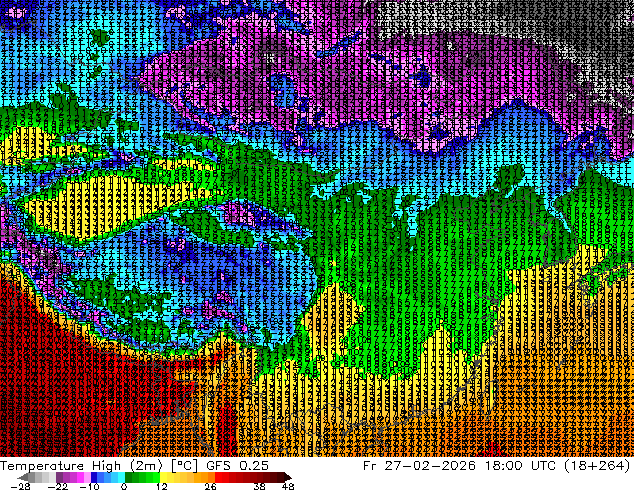
Task: Click the "Fr 27-02-2026" date text
Action: (x=419, y=466)
